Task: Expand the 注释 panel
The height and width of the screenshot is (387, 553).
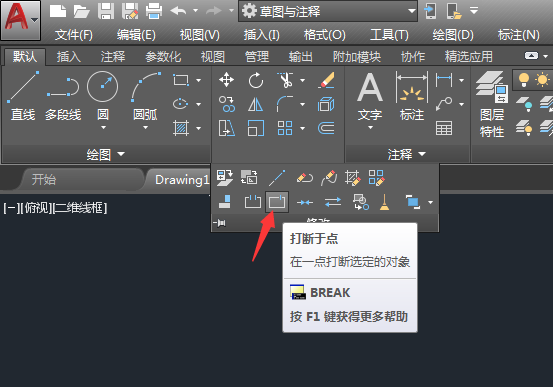Action: (407, 154)
